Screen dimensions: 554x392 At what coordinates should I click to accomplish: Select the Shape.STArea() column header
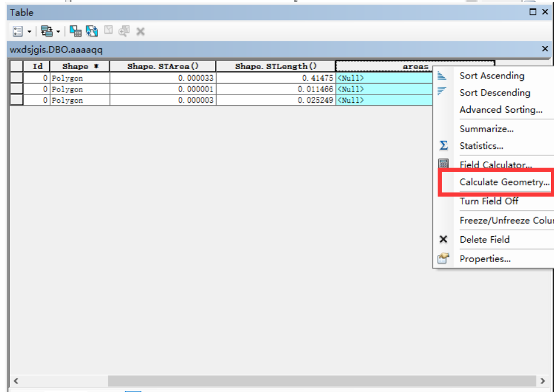[165, 66]
